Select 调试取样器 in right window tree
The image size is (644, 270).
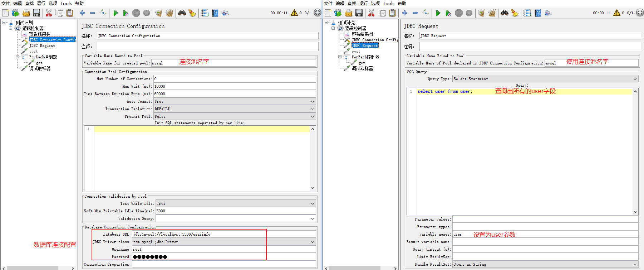point(362,68)
